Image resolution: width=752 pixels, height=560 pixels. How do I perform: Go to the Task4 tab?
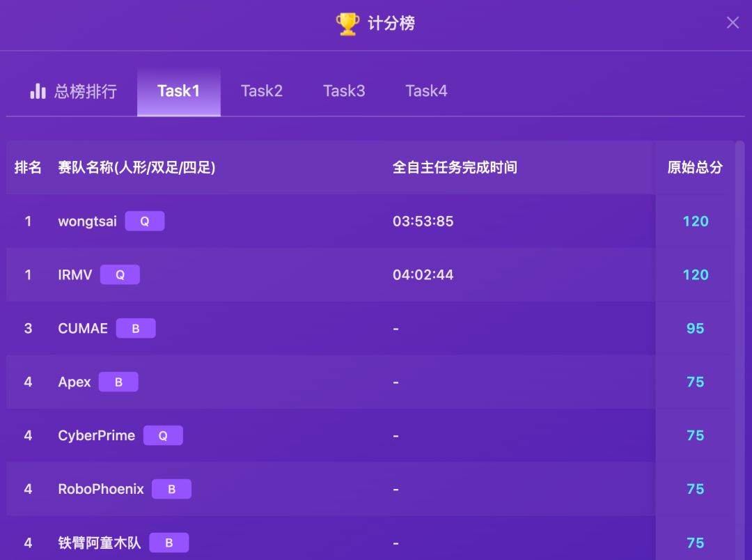[426, 91]
